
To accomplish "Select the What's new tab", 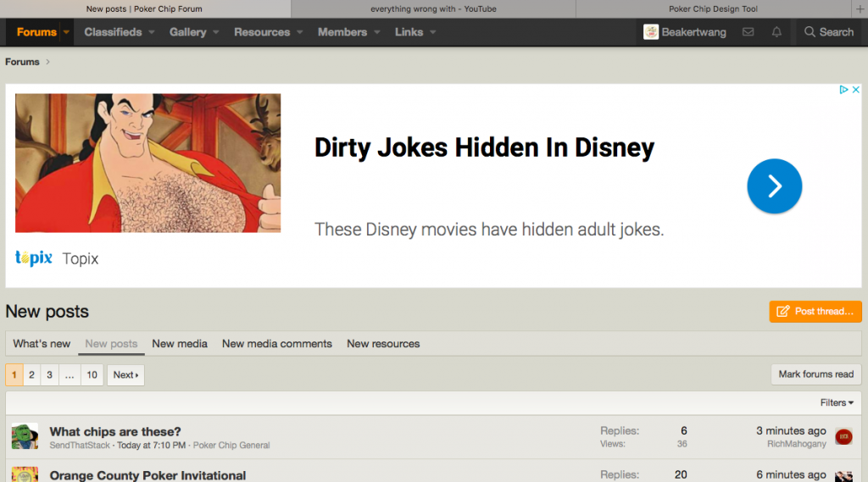I will (42, 344).
